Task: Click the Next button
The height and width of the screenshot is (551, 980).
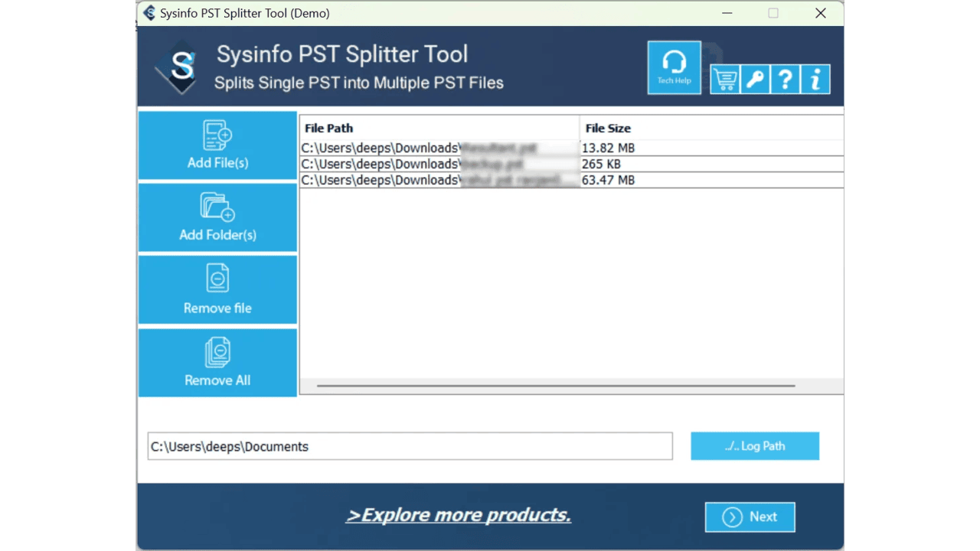Action: point(750,517)
